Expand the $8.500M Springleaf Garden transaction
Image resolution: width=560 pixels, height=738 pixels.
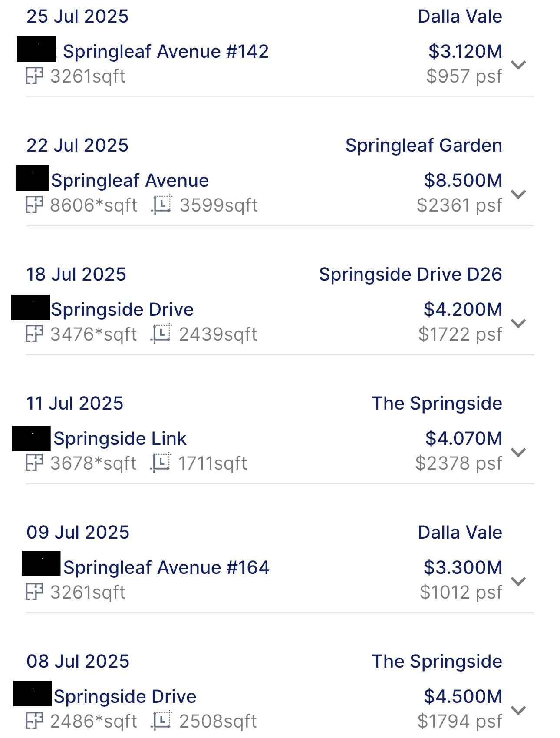coord(518,194)
